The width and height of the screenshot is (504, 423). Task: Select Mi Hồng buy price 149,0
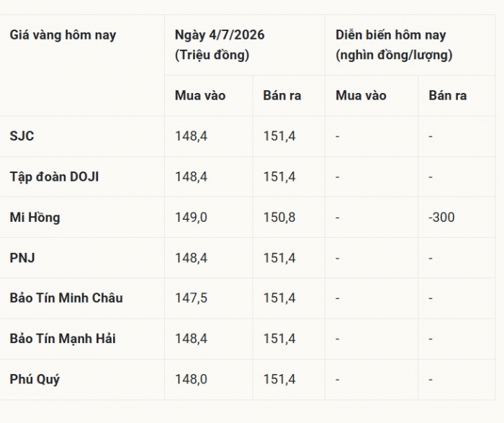191,218
